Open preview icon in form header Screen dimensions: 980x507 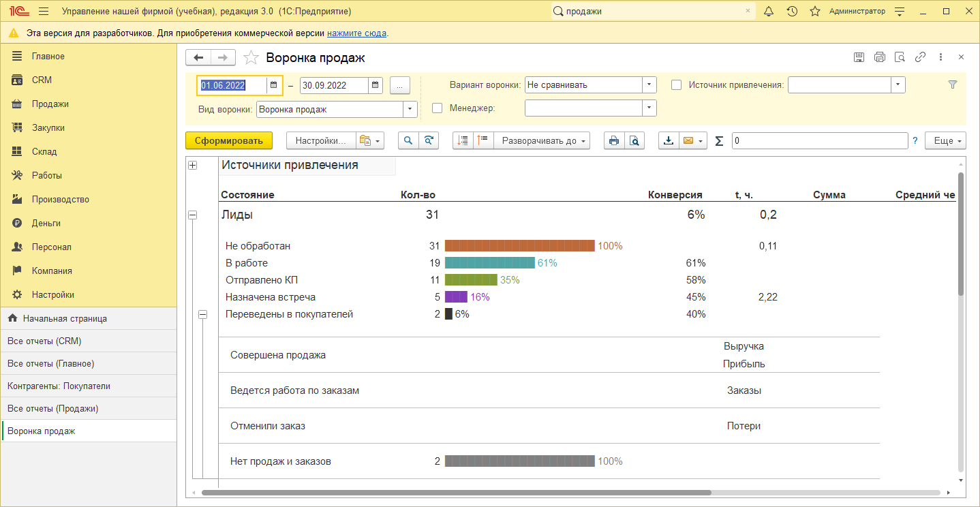point(900,57)
